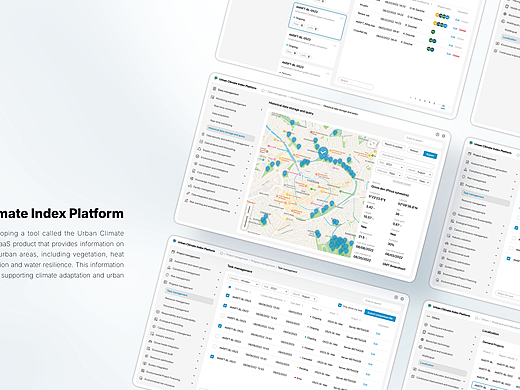The height and width of the screenshot is (390, 520).
Task: Open the Month dropdown in map window panel
Action: coord(419,172)
